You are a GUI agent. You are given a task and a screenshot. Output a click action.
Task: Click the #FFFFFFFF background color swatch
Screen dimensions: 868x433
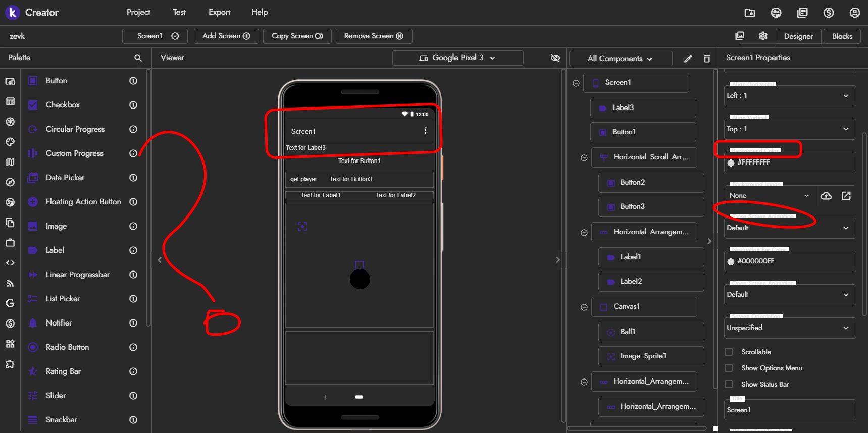(731, 163)
